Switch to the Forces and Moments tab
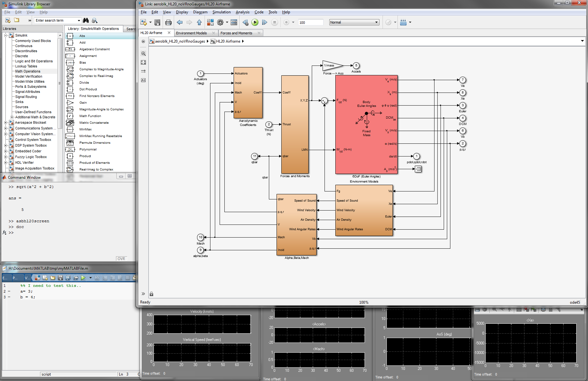The height and width of the screenshot is (381, 588). tap(236, 33)
